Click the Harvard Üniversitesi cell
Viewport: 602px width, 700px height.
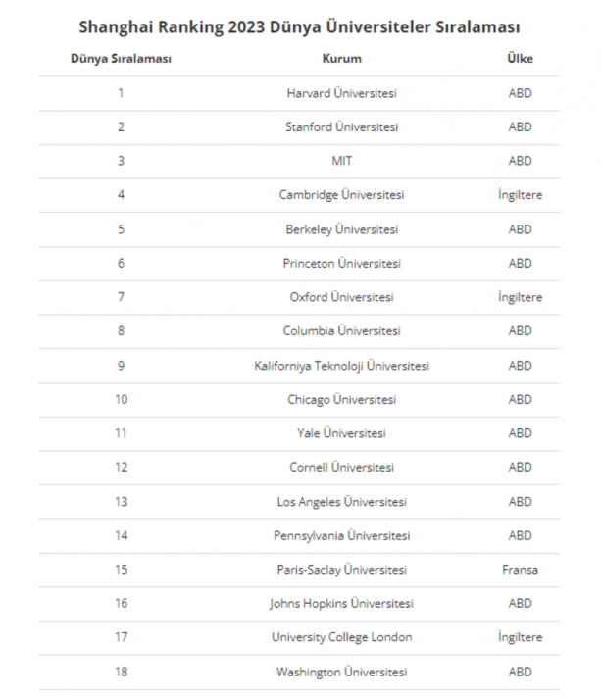coord(341,93)
